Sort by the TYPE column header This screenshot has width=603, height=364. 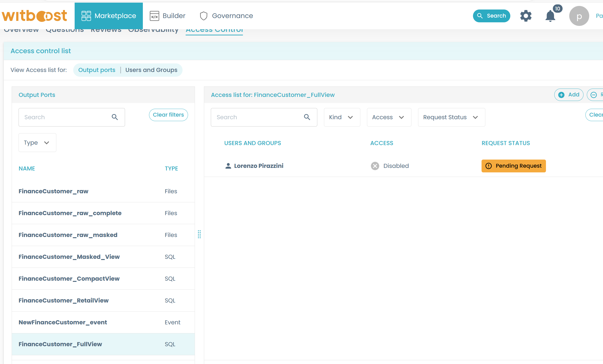[171, 168]
